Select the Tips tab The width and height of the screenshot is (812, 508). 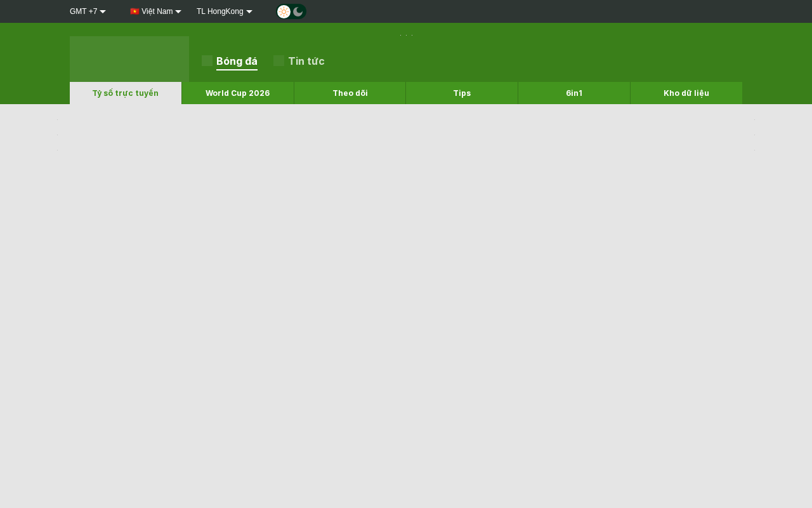tap(462, 93)
